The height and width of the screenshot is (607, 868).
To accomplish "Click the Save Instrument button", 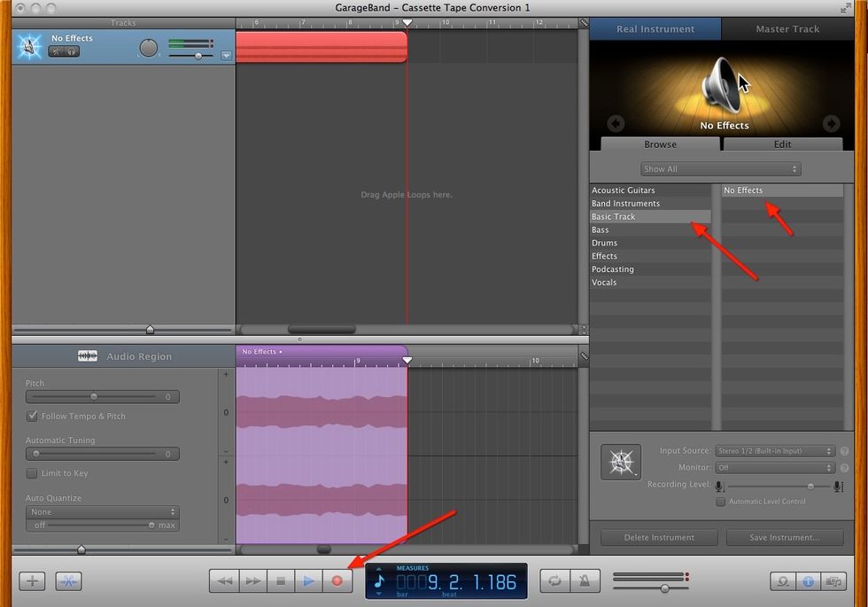I will point(785,537).
